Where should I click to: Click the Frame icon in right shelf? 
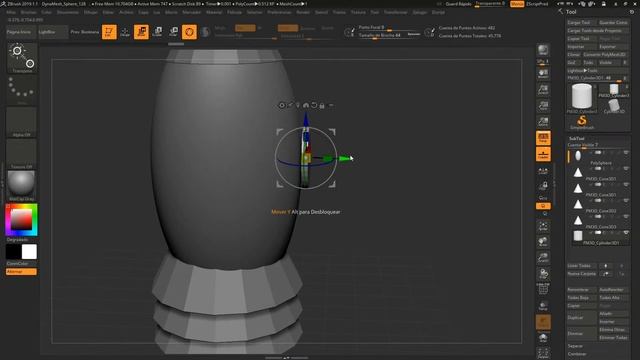[x=543, y=226]
